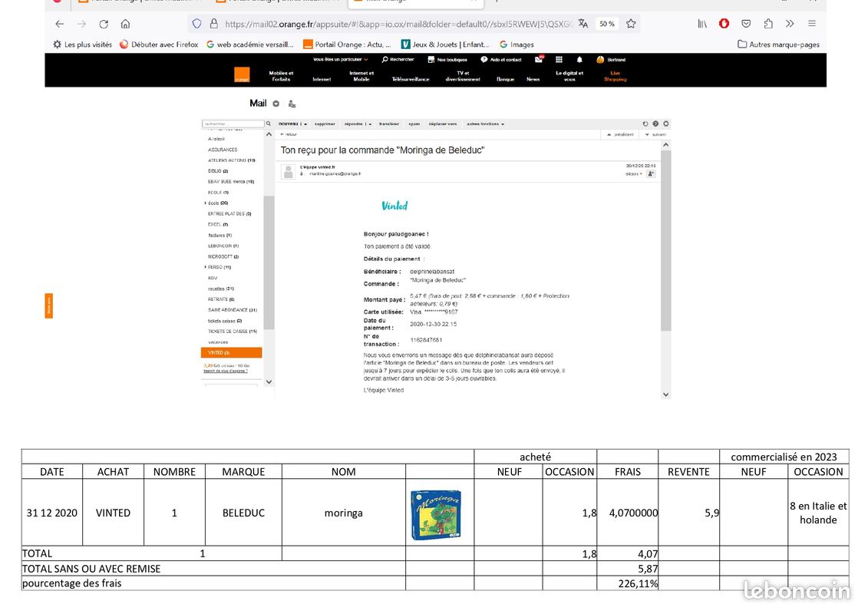Screen dimensions: 868x614
Task: Click the mail search input field
Action: (x=233, y=124)
